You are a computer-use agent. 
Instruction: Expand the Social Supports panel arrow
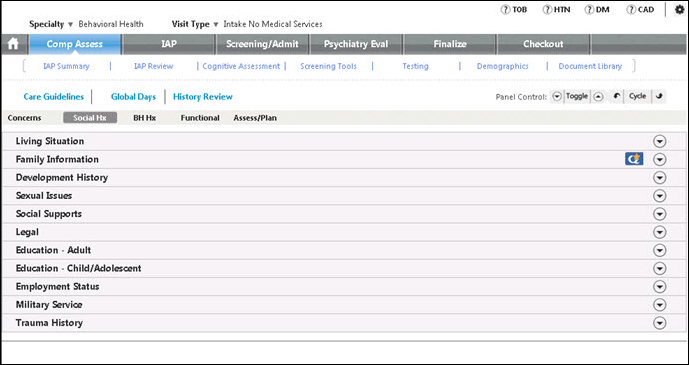coord(660,214)
